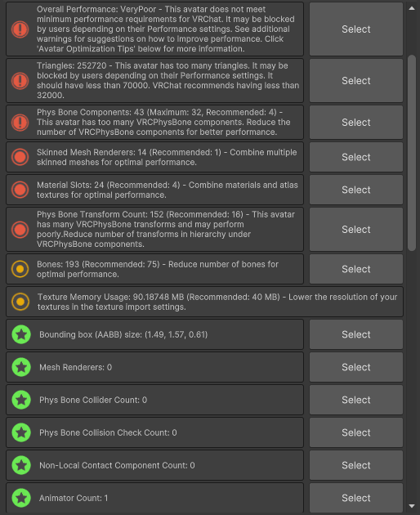The height and width of the screenshot is (515, 420).
Task: Click the scroll down arrow
Action: pos(412,506)
